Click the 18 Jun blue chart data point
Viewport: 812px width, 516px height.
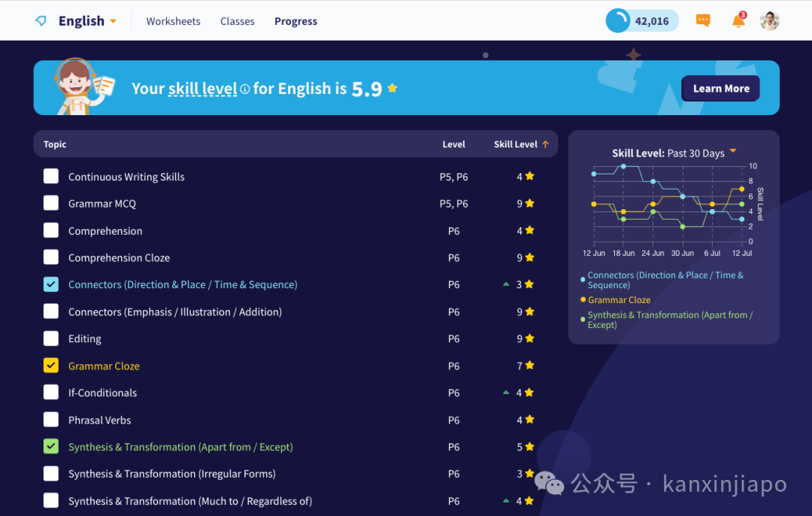[623, 166]
